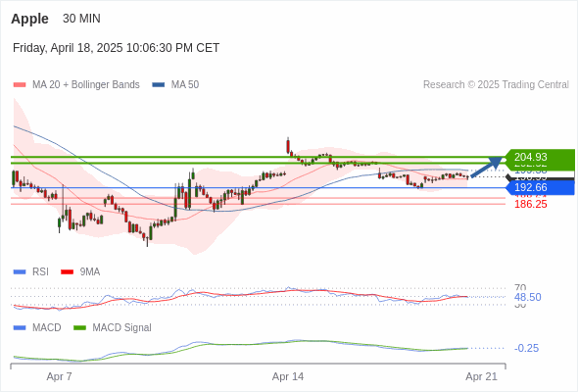Image resolution: width=578 pixels, height=392 pixels.
Task: Click the blue MACD legend swatch
Action: (x=20, y=328)
